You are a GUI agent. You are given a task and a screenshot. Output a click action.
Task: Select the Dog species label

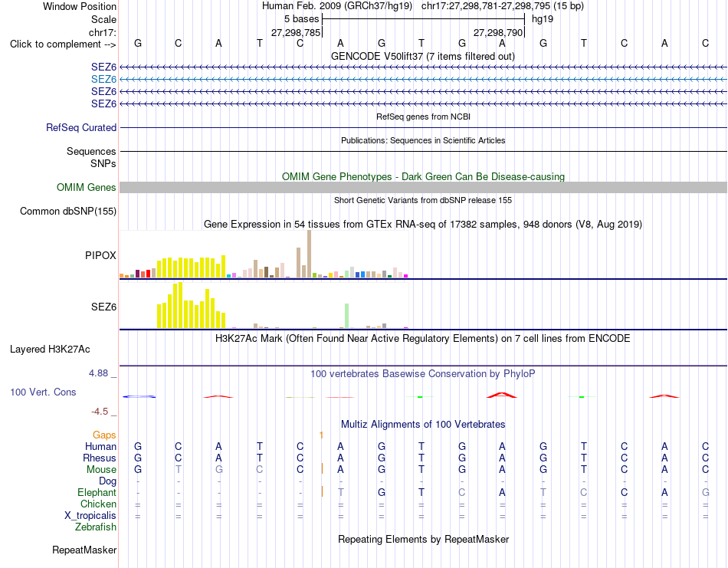(107, 481)
